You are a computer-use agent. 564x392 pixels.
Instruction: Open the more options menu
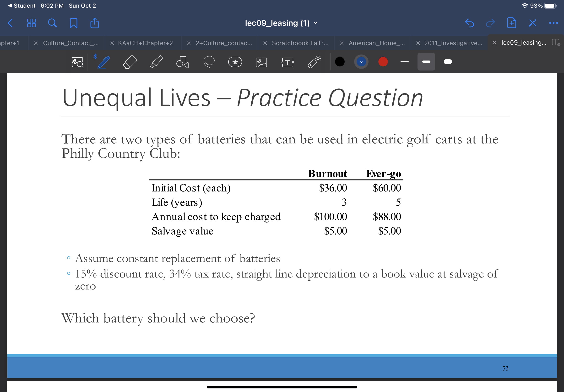point(553,23)
